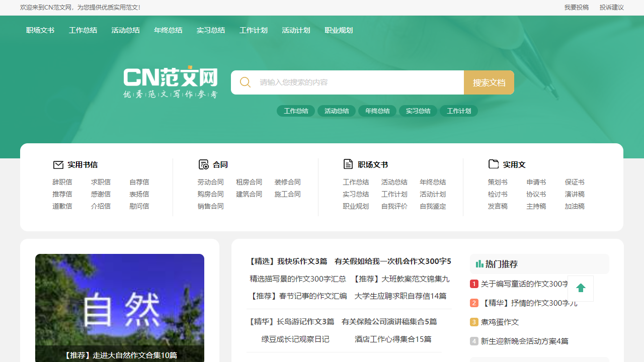Open the 辞职信 category link

(x=62, y=182)
